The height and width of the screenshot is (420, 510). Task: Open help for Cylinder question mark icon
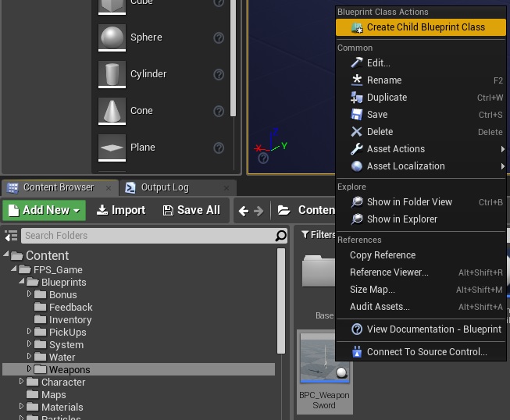point(219,74)
